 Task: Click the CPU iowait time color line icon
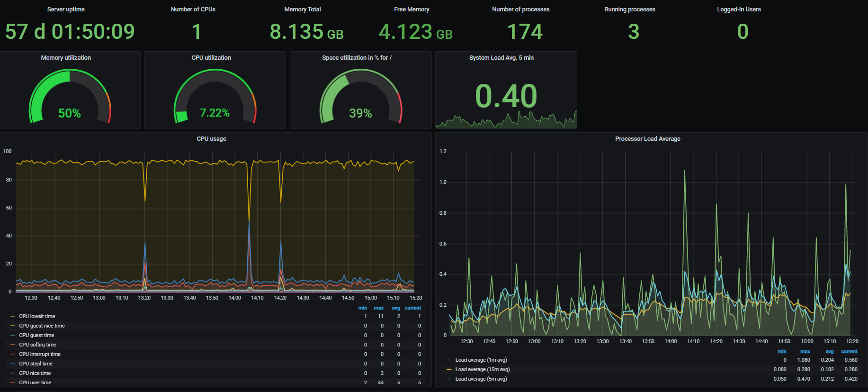(13, 316)
